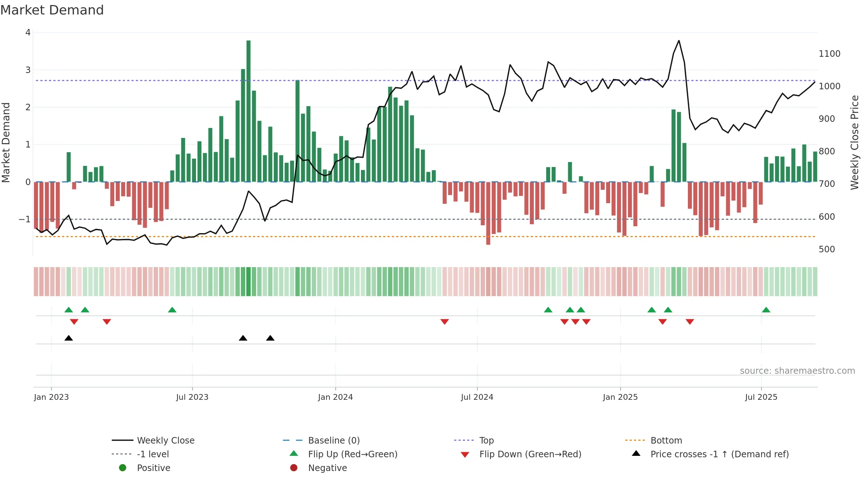Screen dimensions: 868x488
Task: Toggle Baseline (0) legend label
Action: pos(334,440)
